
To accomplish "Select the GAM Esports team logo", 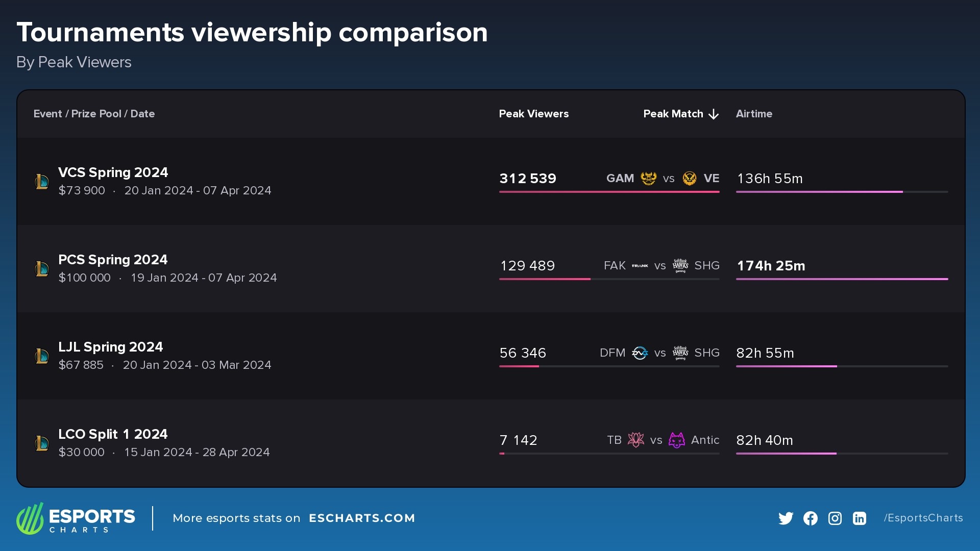I will click(648, 179).
